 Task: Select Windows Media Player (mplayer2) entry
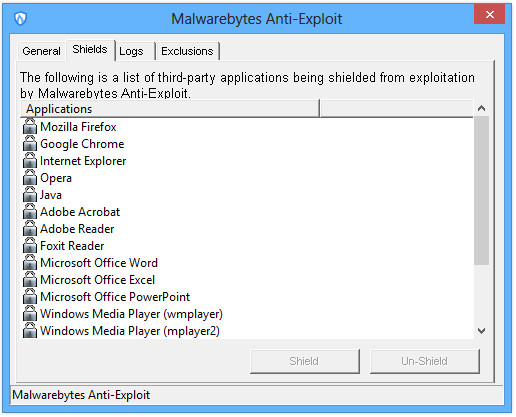pos(130,331)
